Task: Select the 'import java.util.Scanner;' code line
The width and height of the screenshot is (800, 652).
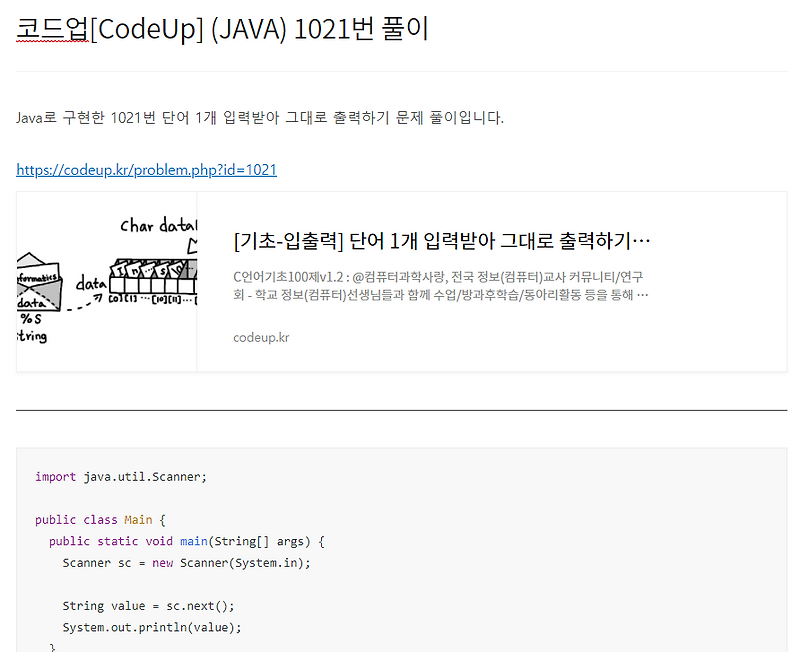Action: 120,477
